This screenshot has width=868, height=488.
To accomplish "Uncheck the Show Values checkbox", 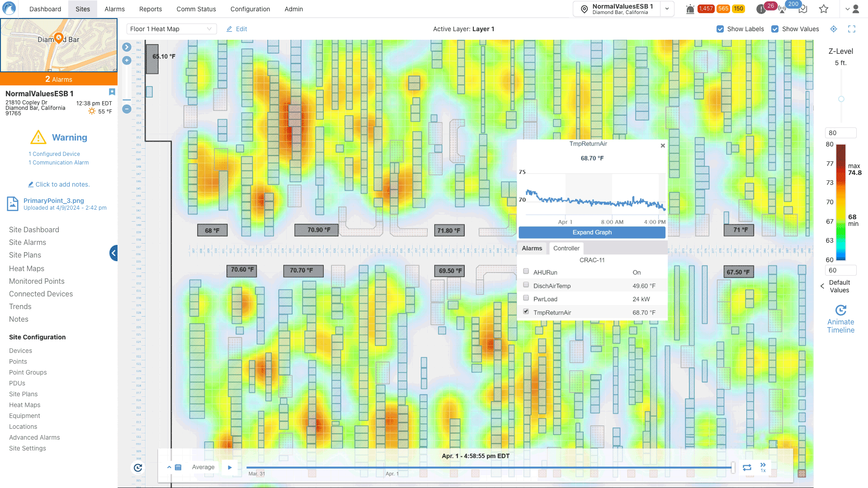I will 775,29.
